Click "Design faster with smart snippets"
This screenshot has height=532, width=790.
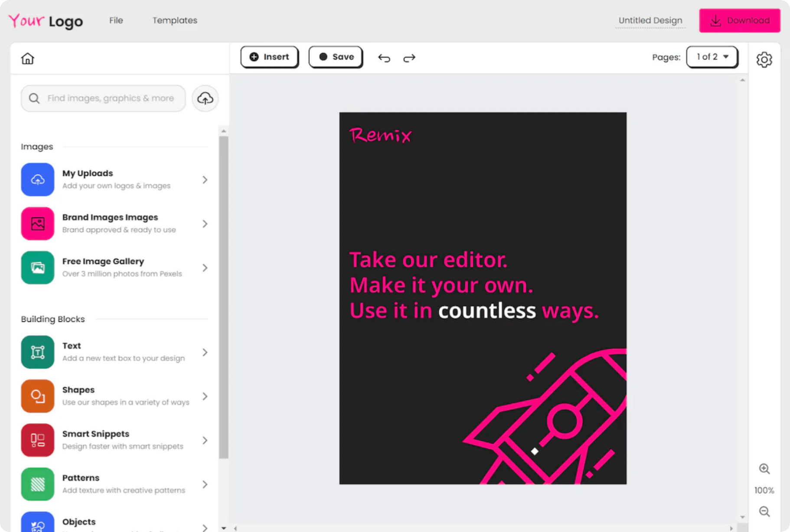[x=123, y=446]
